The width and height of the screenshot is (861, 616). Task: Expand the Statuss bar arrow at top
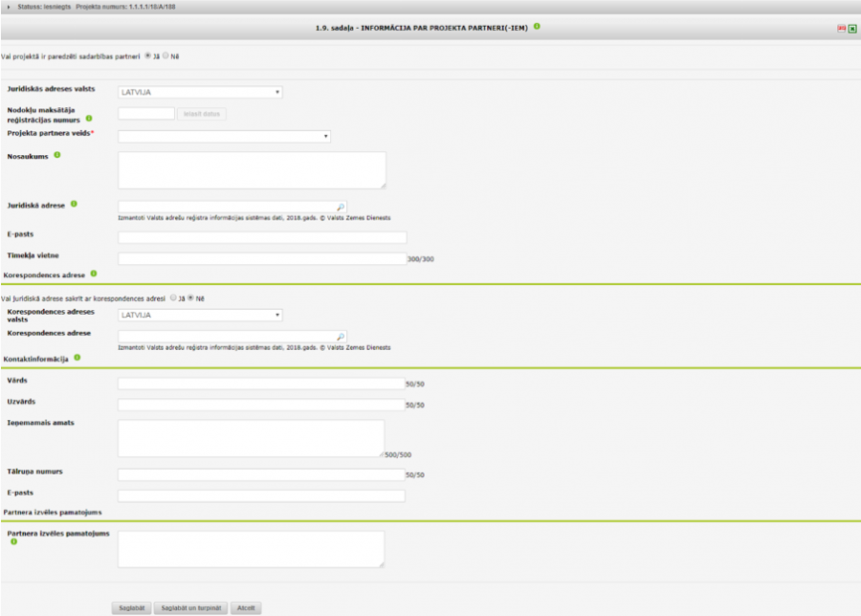(8, 7)
